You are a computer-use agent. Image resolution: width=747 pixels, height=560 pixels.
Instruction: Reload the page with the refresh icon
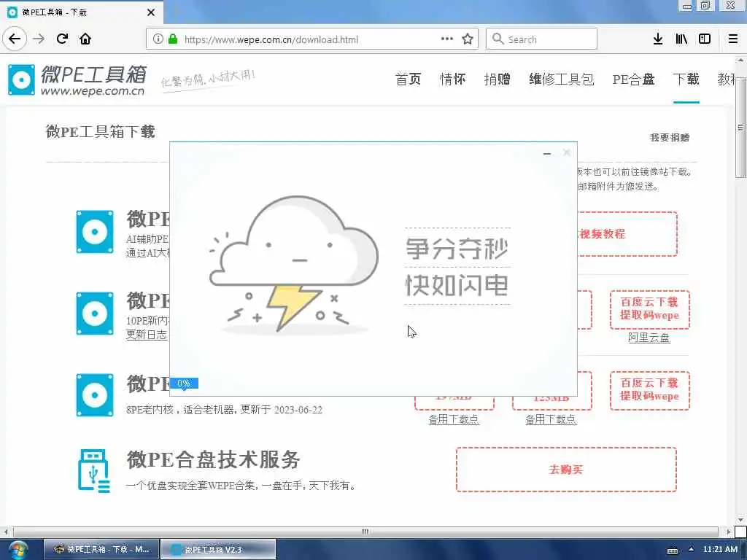pos(62,39)
